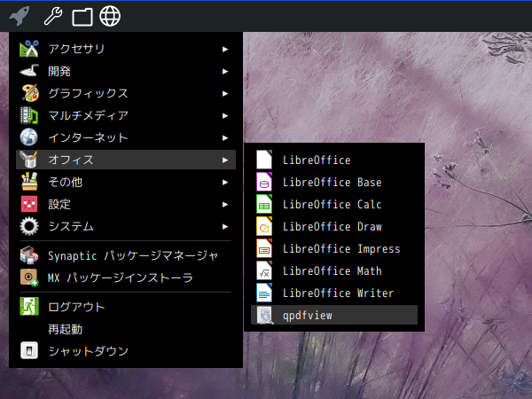
Task: Expand the その他 submenu arrow
Action: click(x=225, y=182)
